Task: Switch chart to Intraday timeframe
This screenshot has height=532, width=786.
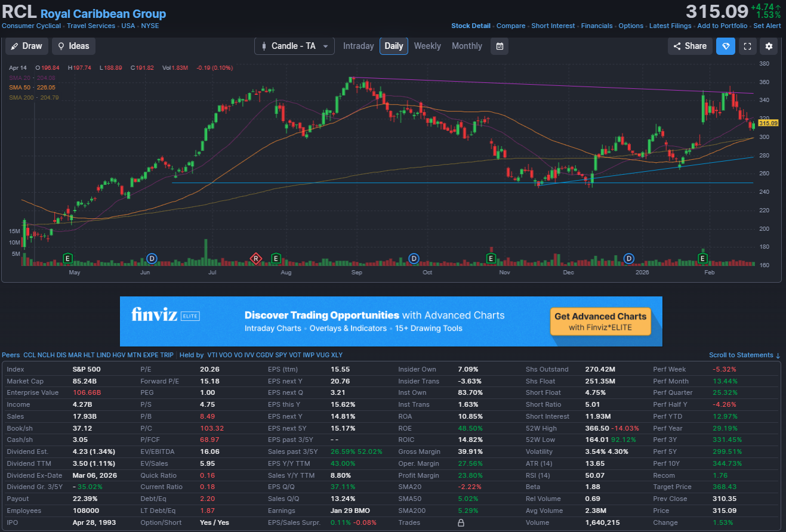Action: pyautogui.click(x=358, y=46)
